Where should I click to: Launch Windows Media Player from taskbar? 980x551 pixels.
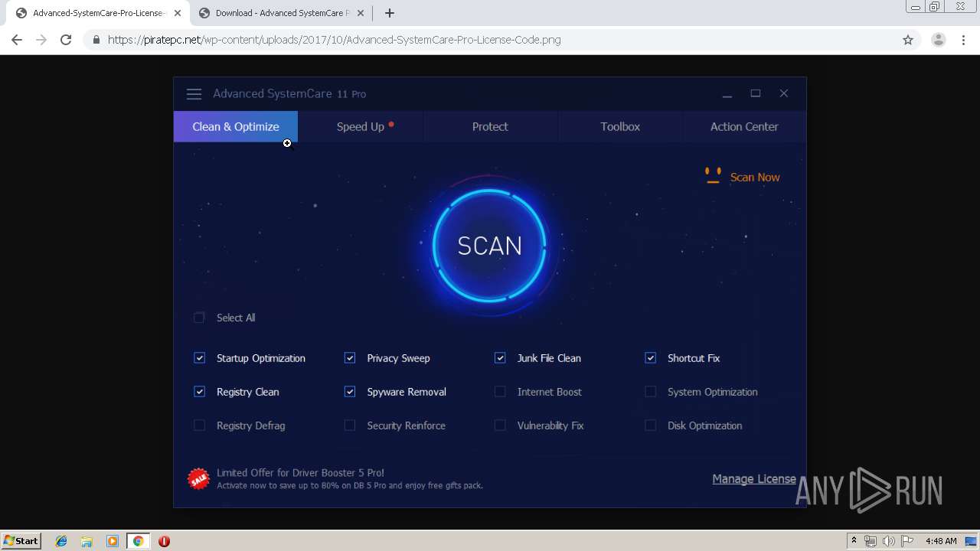coord(113,541)
